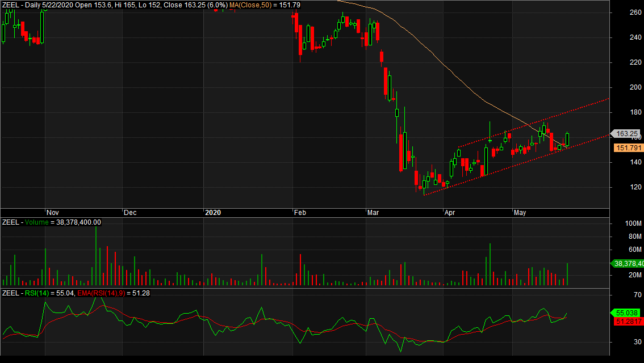Click the green RSI line at its latest point
The width and height of the screenshot is (644, 363).
tap(566, 314)
